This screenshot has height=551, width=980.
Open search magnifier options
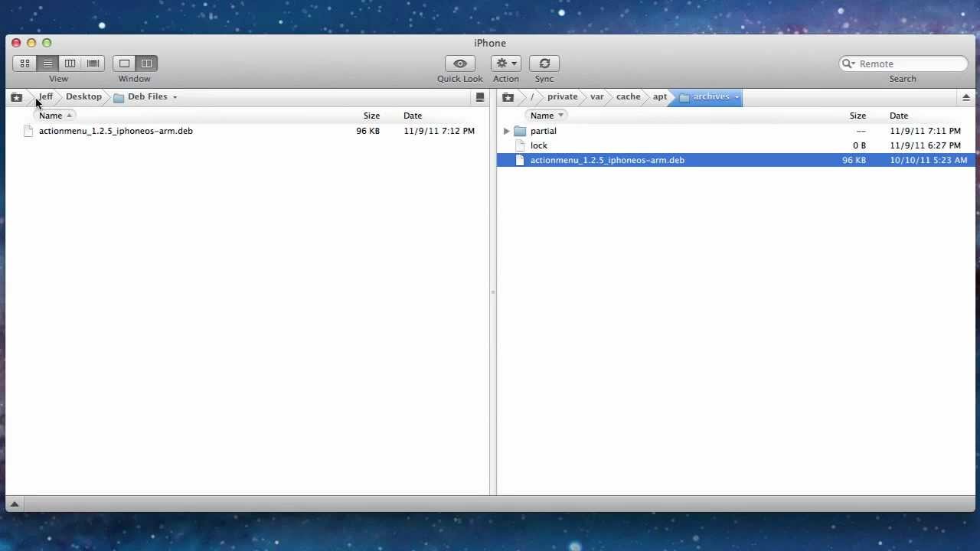pos(848,64)
